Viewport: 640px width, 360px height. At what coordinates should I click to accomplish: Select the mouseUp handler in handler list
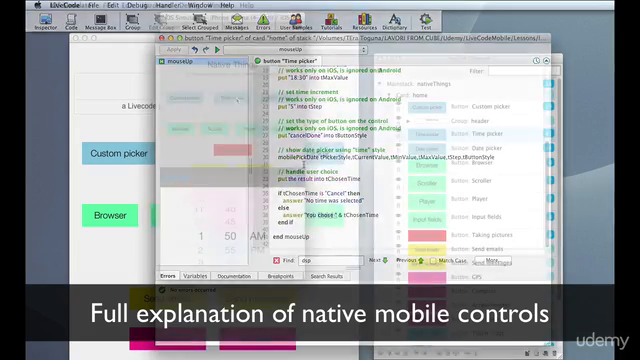(203, 61)
